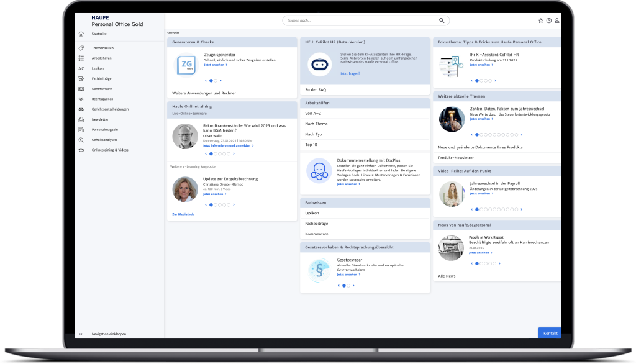This screenshot has width=636, height=364.
Task: Collapse navigation using the arrow icon
Action: pos(81,334)
